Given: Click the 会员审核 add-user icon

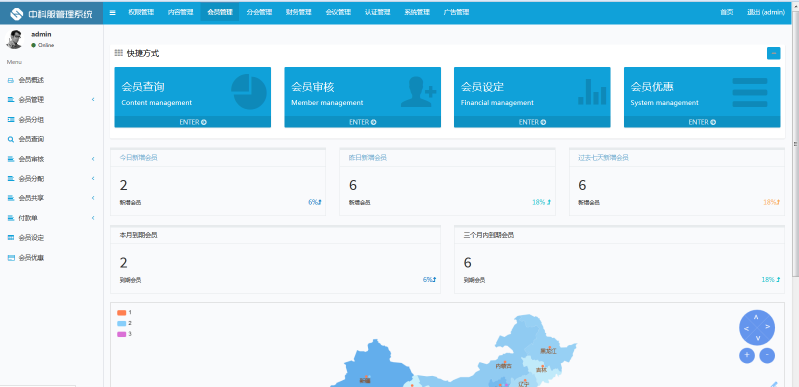Looking at the screenshot, I should (418, 92).
